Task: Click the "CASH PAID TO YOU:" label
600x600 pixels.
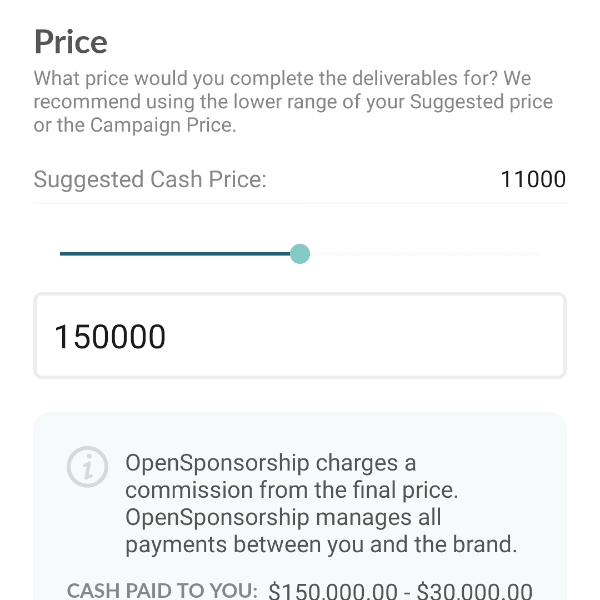Action: (162, 590)
